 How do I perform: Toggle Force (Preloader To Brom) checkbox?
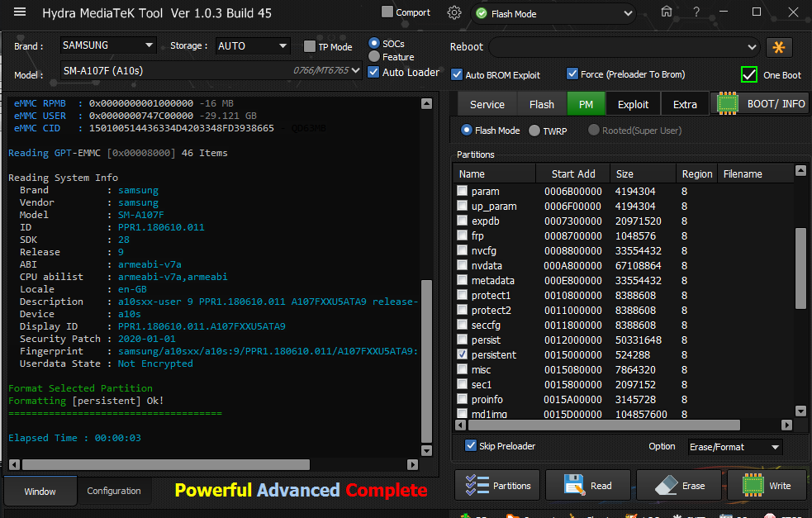572,74
